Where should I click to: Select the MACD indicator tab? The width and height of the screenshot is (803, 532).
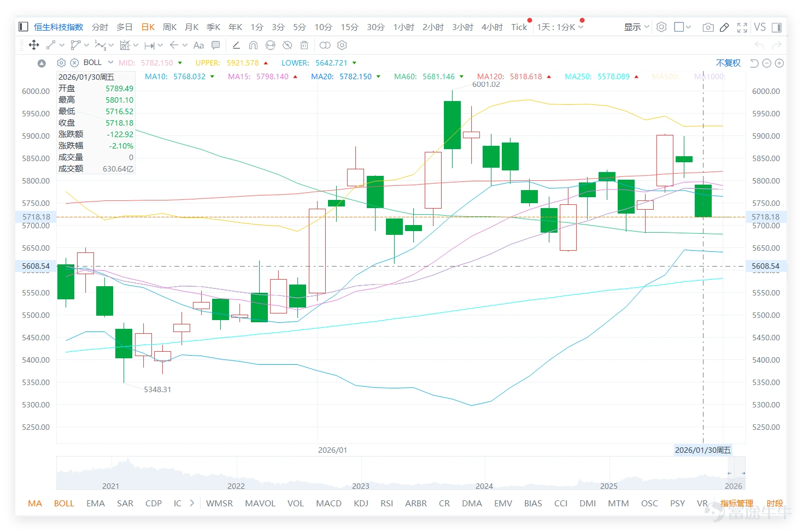[329, 503]
